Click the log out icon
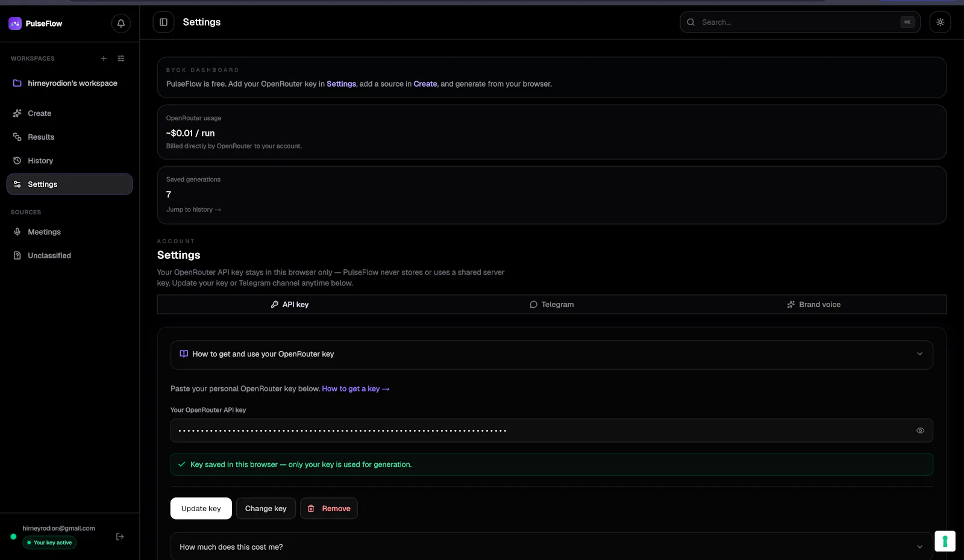The image size is (964, 560). 120,537
